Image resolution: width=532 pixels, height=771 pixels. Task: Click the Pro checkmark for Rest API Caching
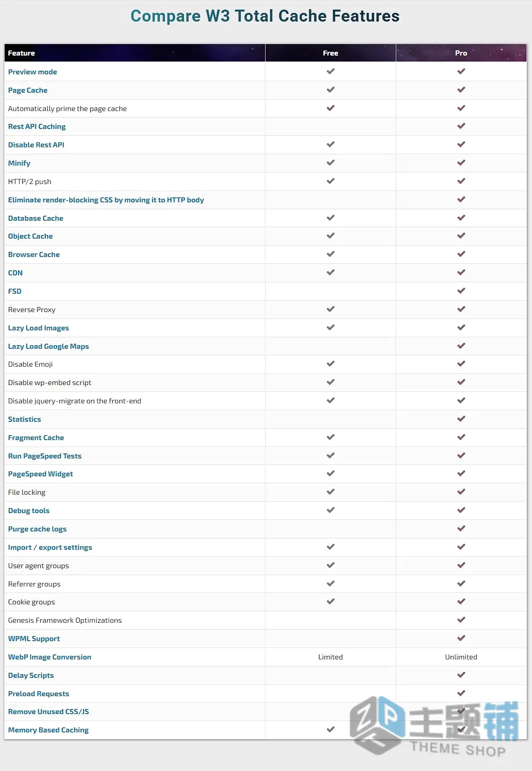tap(461, 126)
